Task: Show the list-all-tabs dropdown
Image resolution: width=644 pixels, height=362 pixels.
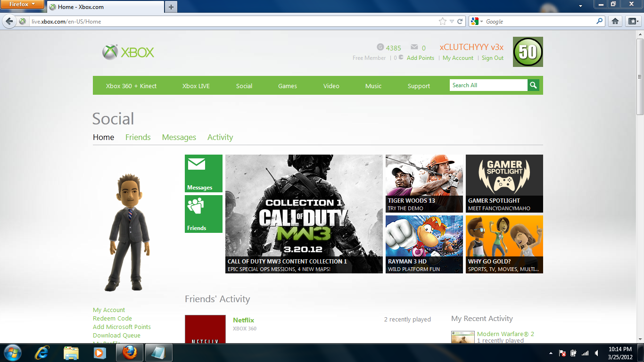Action: [x=581, y=7]
